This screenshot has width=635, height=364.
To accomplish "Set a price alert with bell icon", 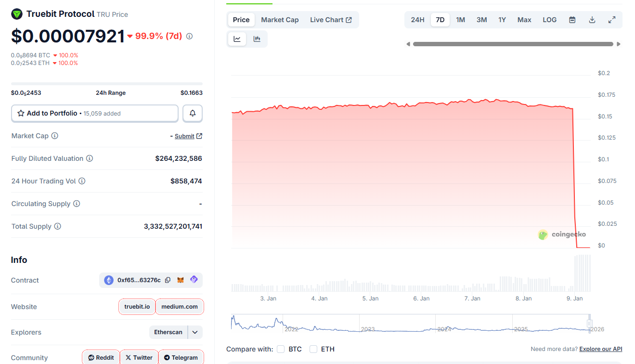I will point(192,113).
